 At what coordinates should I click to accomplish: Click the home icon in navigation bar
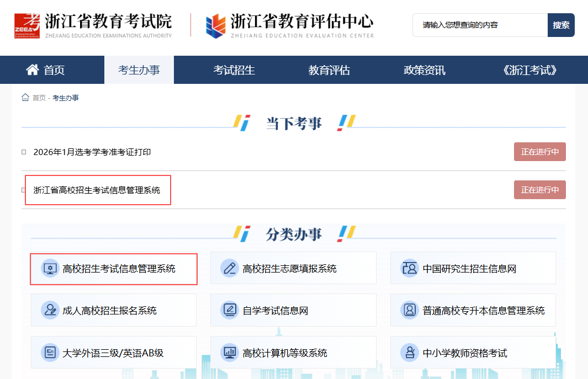tap(33, 70)
